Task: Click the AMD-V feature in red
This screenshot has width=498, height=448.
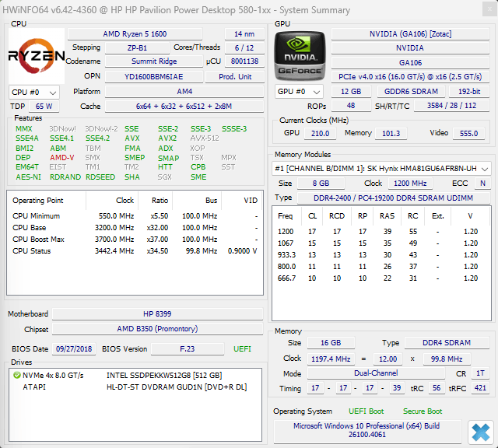Action: pyautogui.click(x=62, y=158)
